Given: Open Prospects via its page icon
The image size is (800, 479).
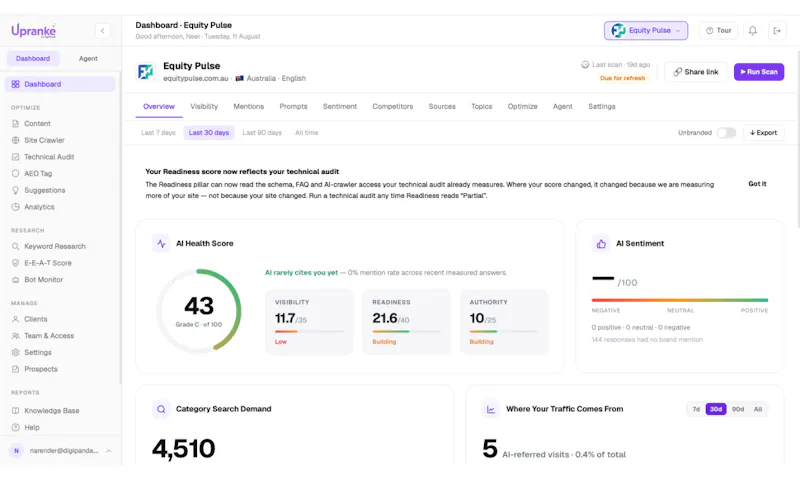Looking at the screenshot, I should 15,369.
